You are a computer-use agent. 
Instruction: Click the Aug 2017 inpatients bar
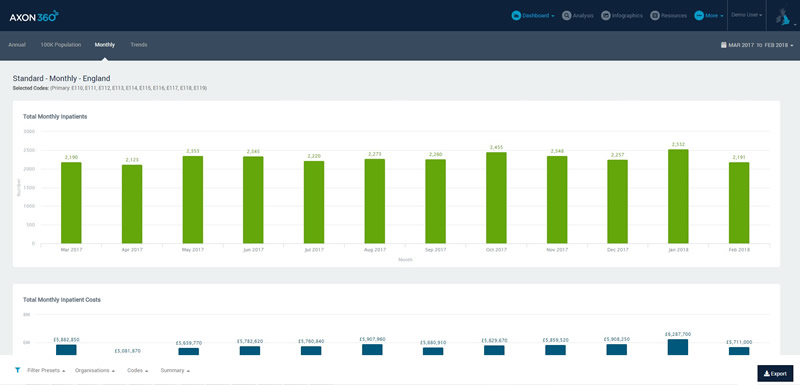point(374,201)
